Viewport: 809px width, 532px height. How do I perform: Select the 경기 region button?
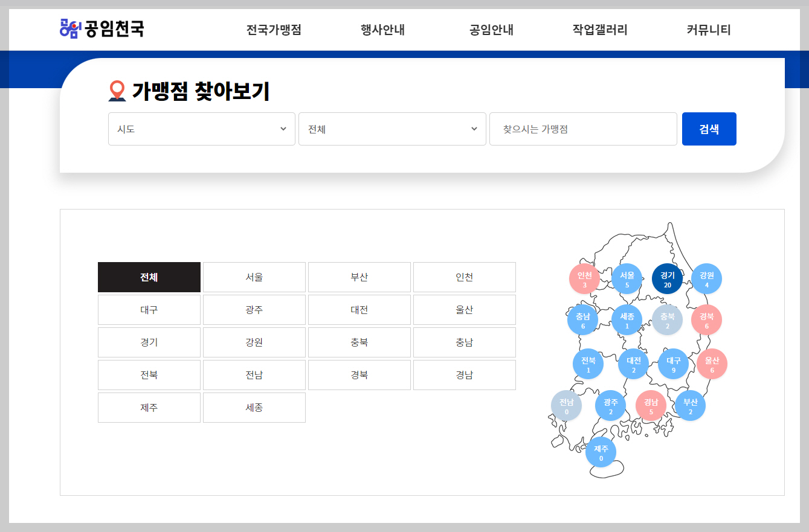coord(149,342)
